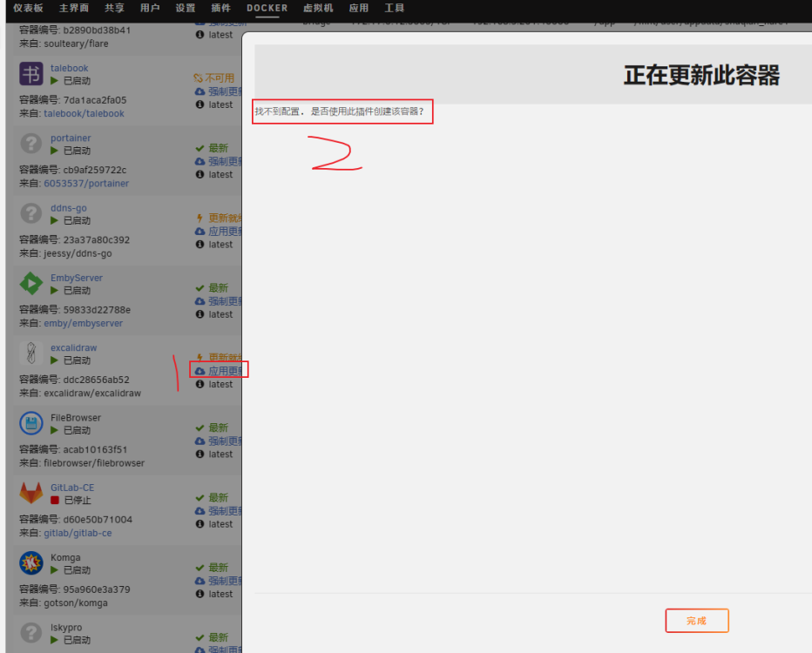Click the talebook container icon

[31, 73]
